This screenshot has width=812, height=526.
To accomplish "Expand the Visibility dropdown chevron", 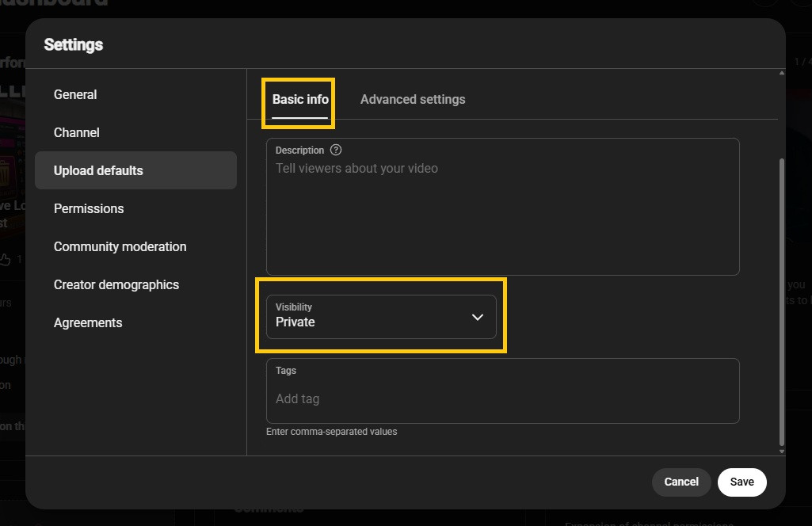I will 478,317.
